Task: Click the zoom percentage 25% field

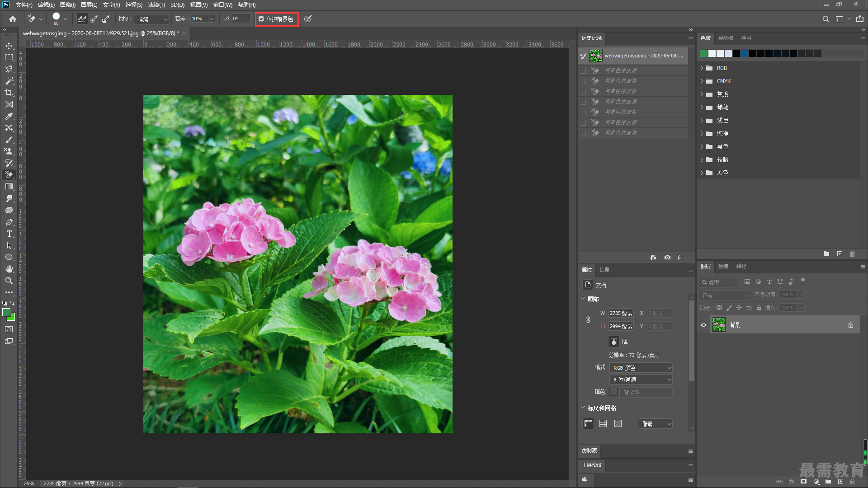Action: click(x=29, y=483)
